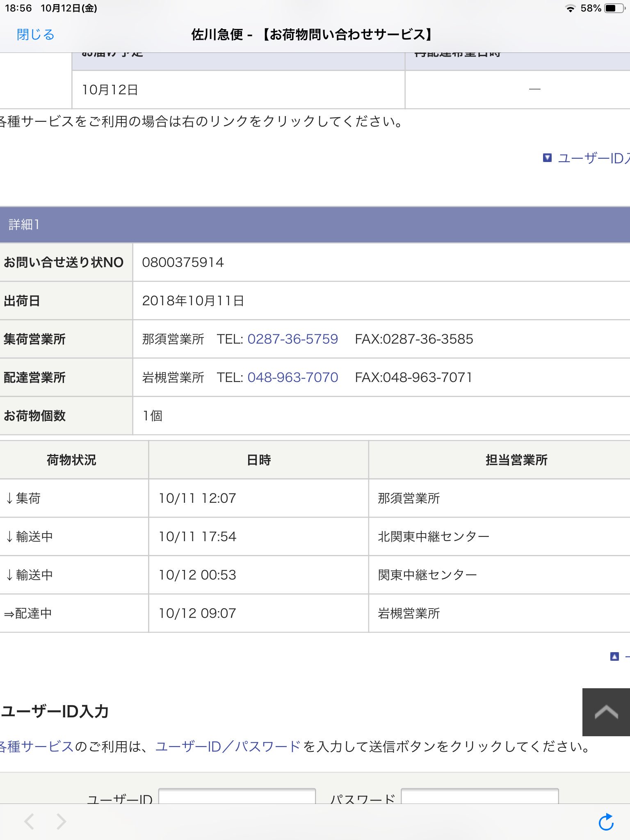Tap the Wi-Fi status icon
Image resolution: width=630 pixels, height=840 pixels.
click(x=570, y=8)
